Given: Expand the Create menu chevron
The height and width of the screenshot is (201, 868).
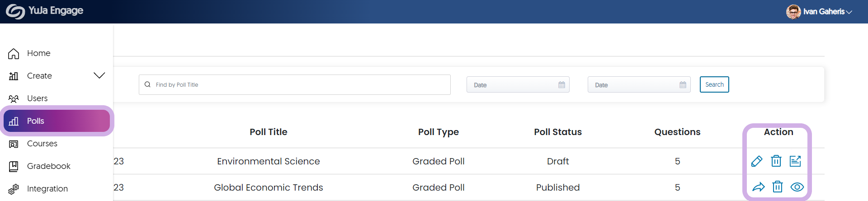Looking at the screenshot, I should pyautogui.click(x=99, y=75).
